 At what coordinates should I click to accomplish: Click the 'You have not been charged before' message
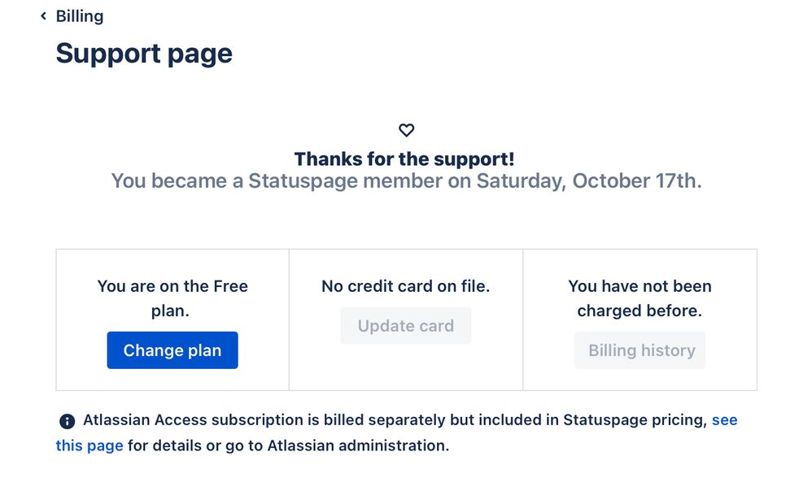(640, 298)
